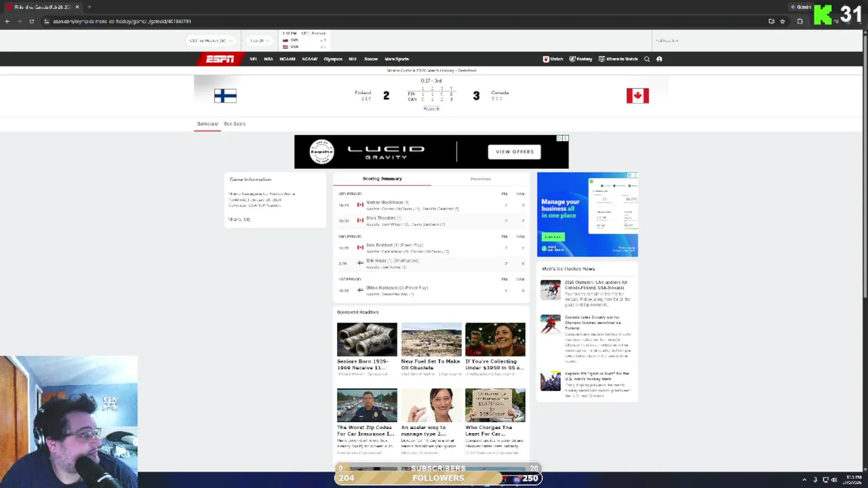
Task: Select the Scoring Summary tab
Action: 382,178
